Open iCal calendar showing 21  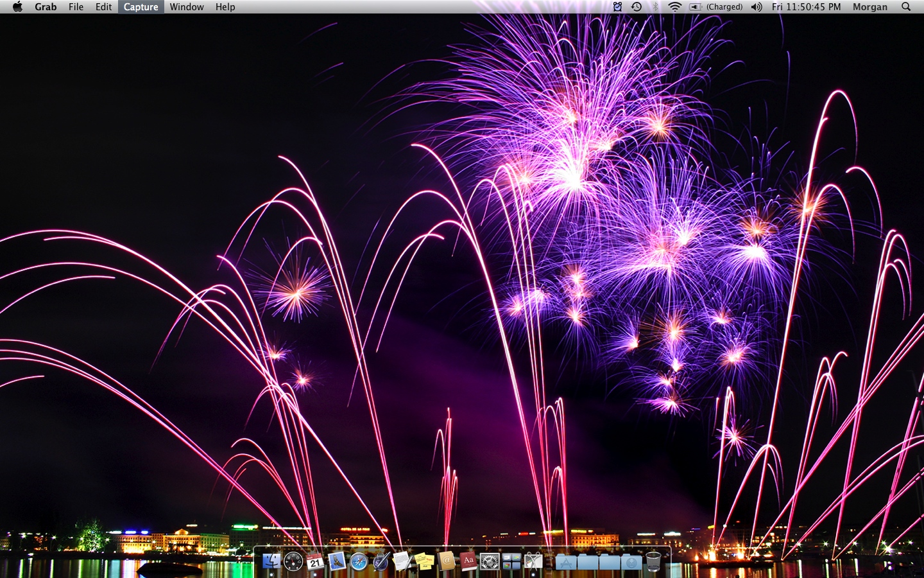tap(315, 561)
